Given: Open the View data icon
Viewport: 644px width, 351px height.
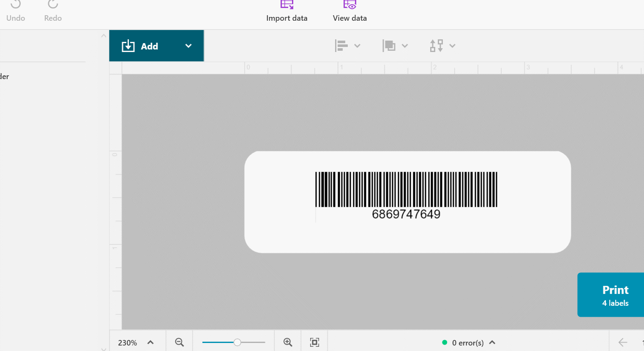Looking at the screenshot, I should (x=349, y=5).
